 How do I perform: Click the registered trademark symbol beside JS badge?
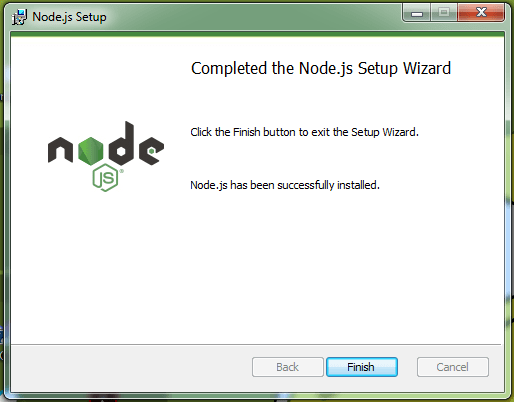pyautogui.click(x=122, y=171)
